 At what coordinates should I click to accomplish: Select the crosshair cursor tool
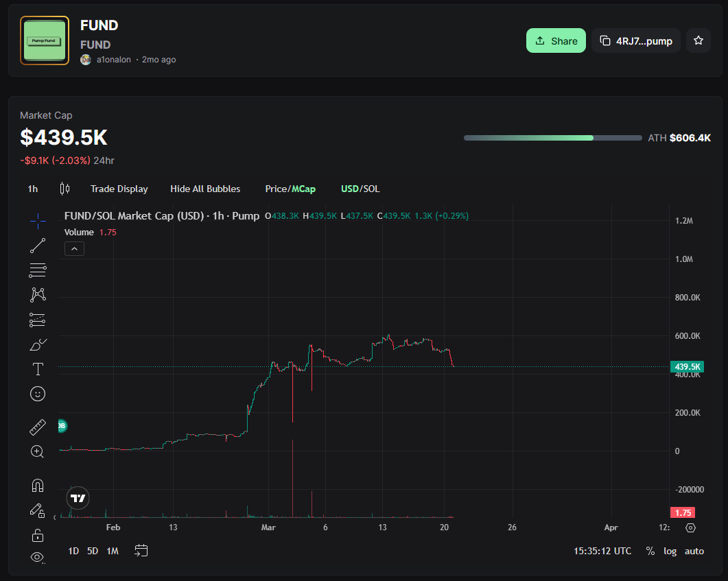(x=38, y=221)
